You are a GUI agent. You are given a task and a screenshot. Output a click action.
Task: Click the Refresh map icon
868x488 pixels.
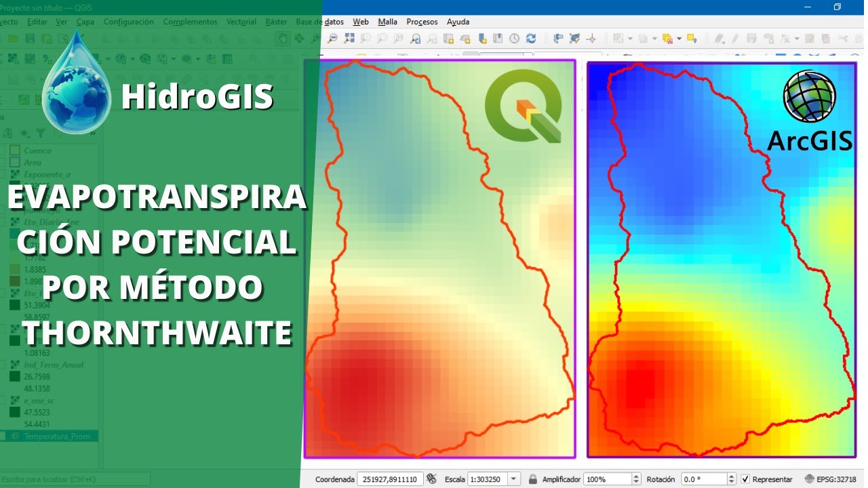(530, 39)
